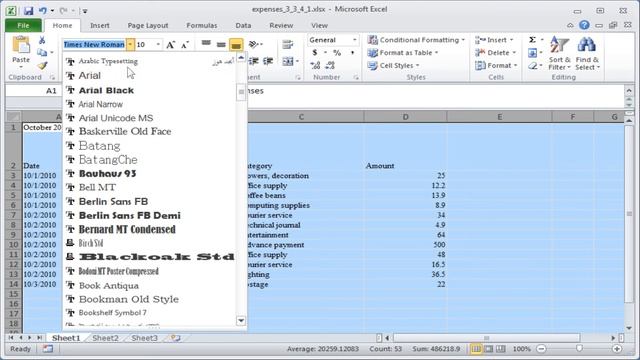Image resolution: width=640 pixels, height=360 pixels.
Task: Click the Zoom In plus button
Action: pos(617,349)
